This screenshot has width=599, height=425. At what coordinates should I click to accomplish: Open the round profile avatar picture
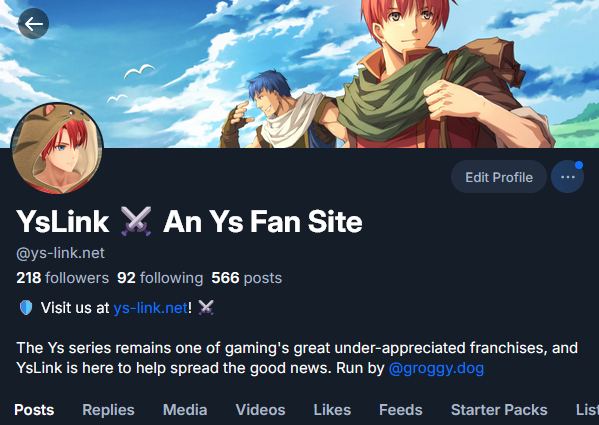[57, 148]
